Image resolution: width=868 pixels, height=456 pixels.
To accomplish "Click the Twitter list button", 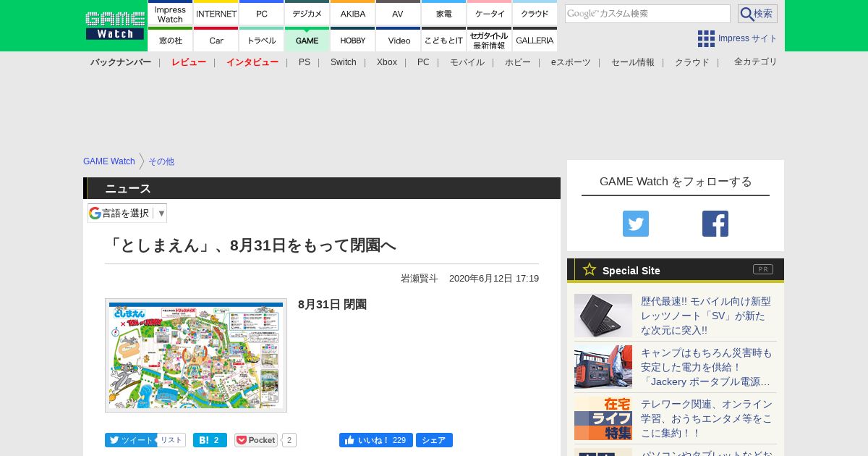I will tap(171, 440).
